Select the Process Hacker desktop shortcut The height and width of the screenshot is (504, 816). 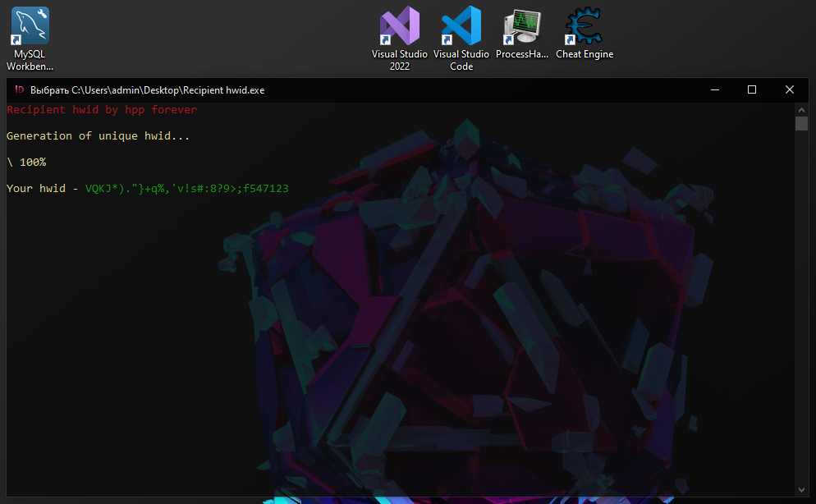click(522, 26)
